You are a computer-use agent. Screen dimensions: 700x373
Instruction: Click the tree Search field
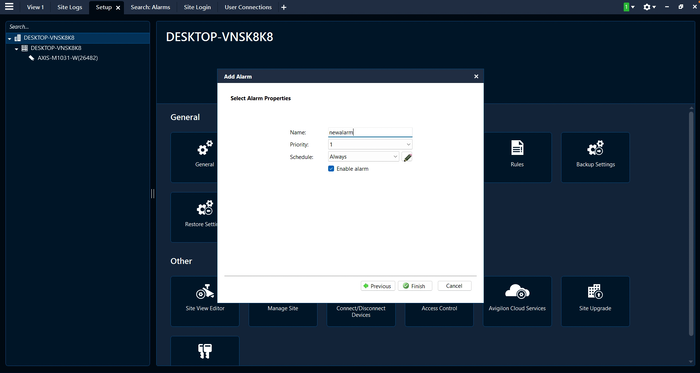point(78,27)
